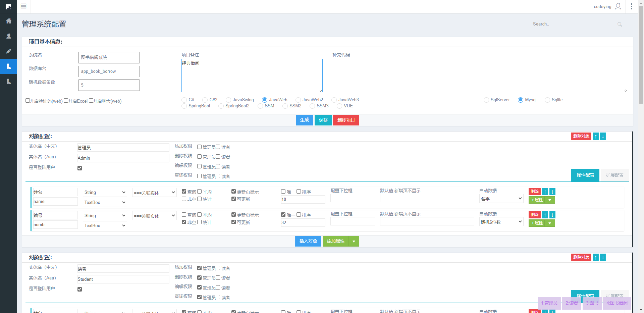Jump to the 3:图书 quick navigation tab
Image resolution: width=644 pixels, height=313 pixels.
tap(592, 303)
